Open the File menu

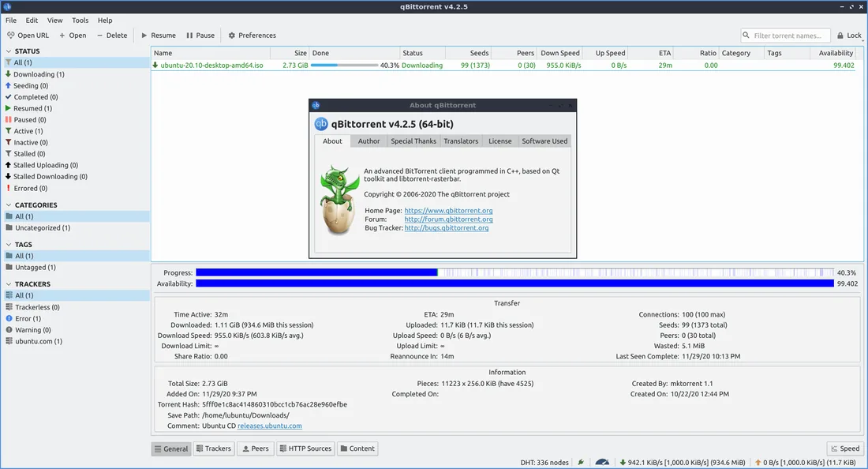11,21
